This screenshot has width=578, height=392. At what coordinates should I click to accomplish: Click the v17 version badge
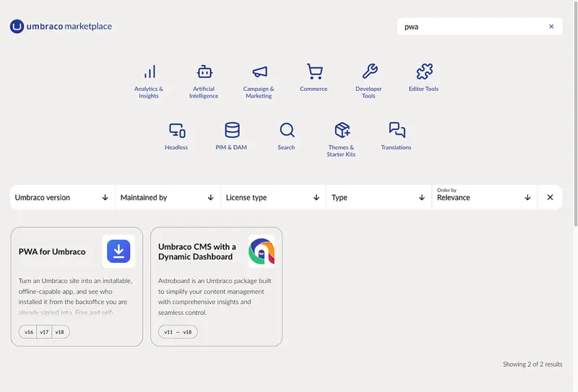(44, 332)
